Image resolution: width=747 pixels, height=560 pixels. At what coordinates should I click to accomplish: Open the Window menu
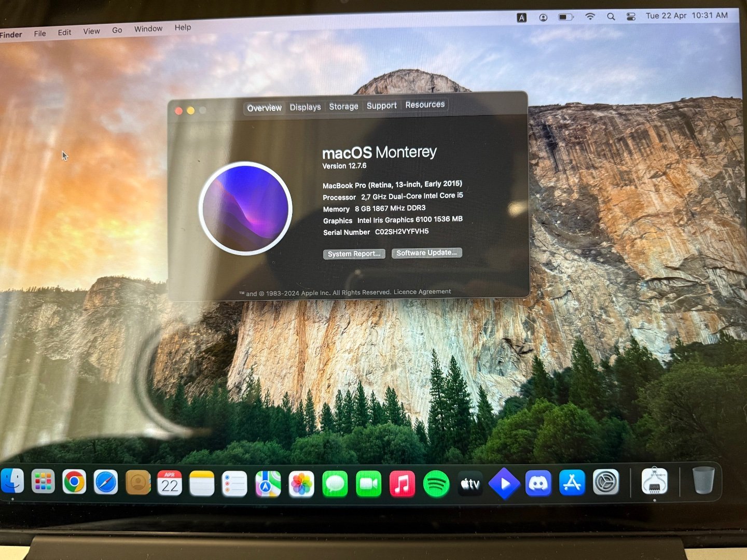tap(148, 29)
